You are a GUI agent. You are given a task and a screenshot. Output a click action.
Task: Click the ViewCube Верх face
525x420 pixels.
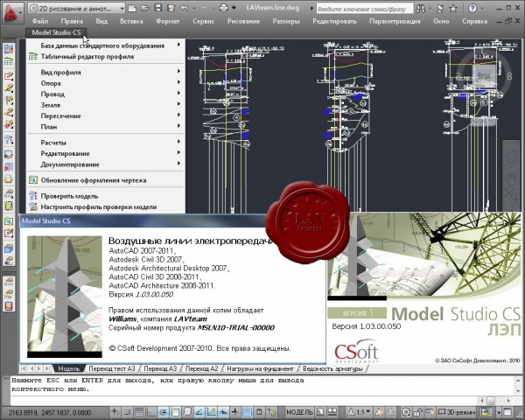tap(484, 76)
